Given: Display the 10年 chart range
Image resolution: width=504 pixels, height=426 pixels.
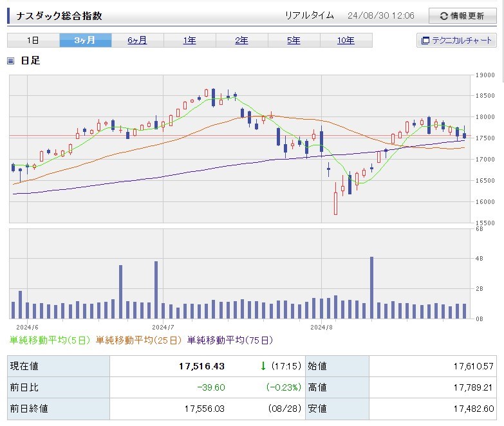Looking at the screenshot, I should pos(346,41).
